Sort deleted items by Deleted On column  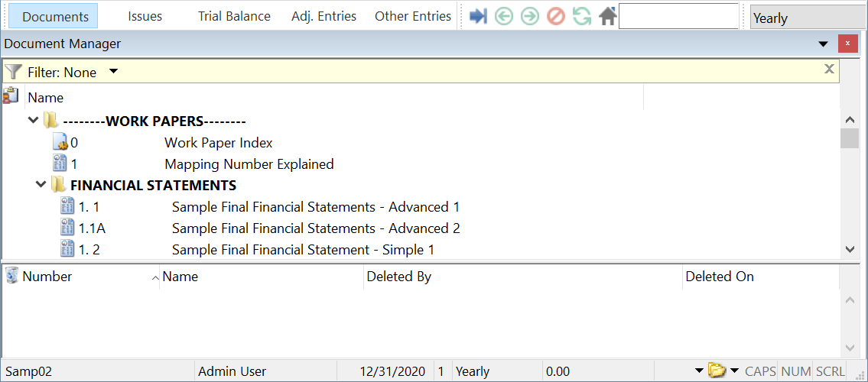[719, 277]
